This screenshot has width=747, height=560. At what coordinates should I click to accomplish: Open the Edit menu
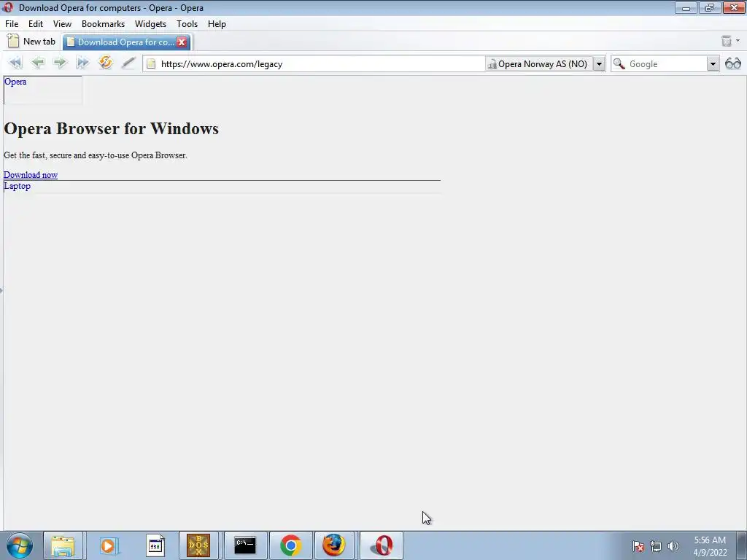(36, 24)
